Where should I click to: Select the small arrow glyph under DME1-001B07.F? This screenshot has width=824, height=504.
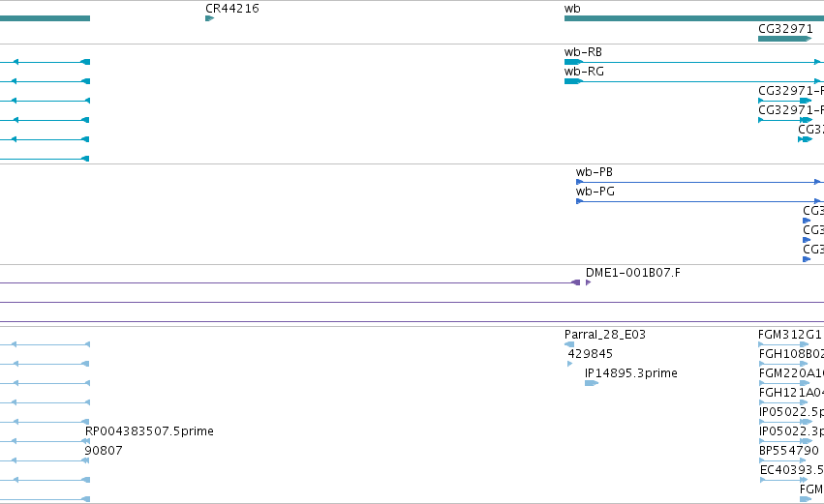(588, 282)
